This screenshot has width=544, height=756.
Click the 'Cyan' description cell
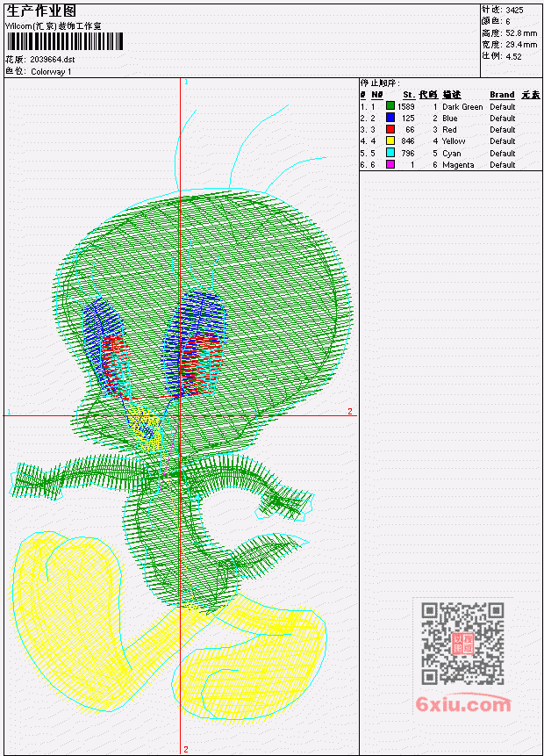pos(452,154)
